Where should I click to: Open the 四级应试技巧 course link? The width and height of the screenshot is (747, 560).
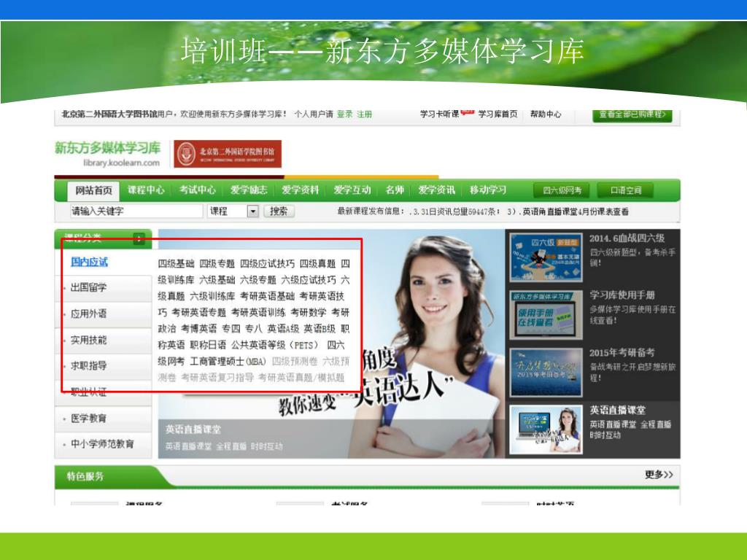[x=267, y=264]
